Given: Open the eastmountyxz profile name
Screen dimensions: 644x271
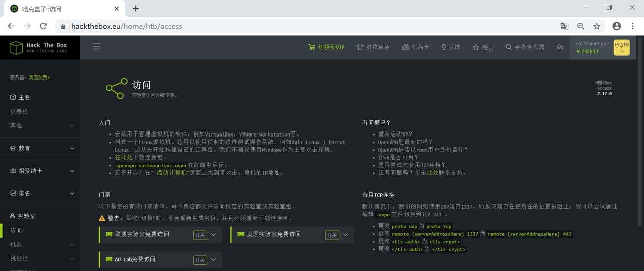Looking at the screenshot, I should [592, 44].
